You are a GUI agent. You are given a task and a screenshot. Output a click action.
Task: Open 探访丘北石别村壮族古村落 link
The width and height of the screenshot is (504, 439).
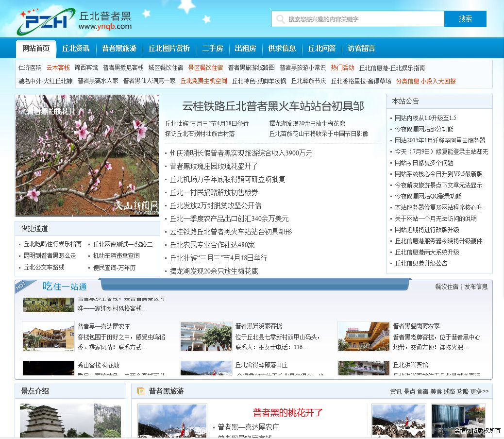pyautogui.click(x=200, y=134)
